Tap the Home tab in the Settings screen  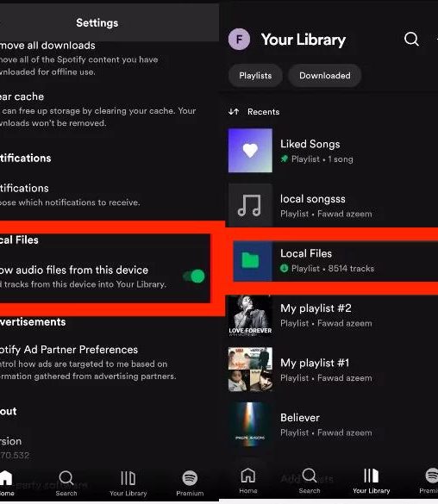pos(6,483)
